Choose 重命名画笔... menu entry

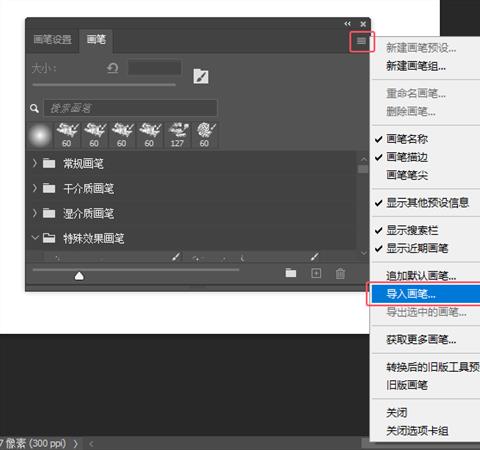pos(416,94)
